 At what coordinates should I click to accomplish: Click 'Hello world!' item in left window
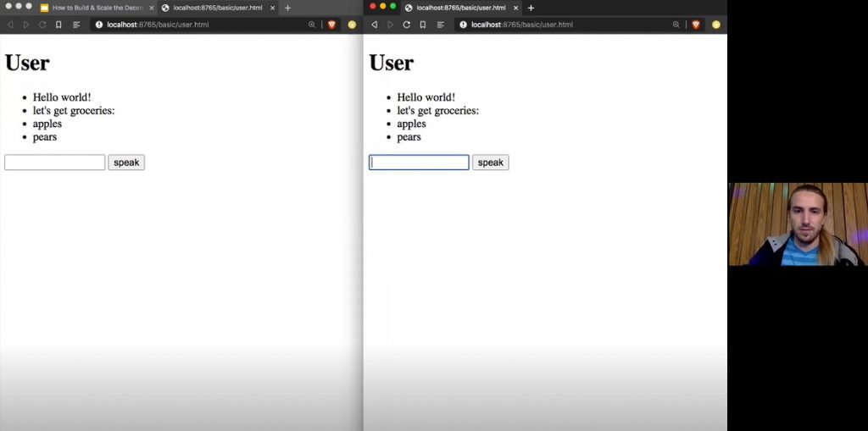coord(62,97)
